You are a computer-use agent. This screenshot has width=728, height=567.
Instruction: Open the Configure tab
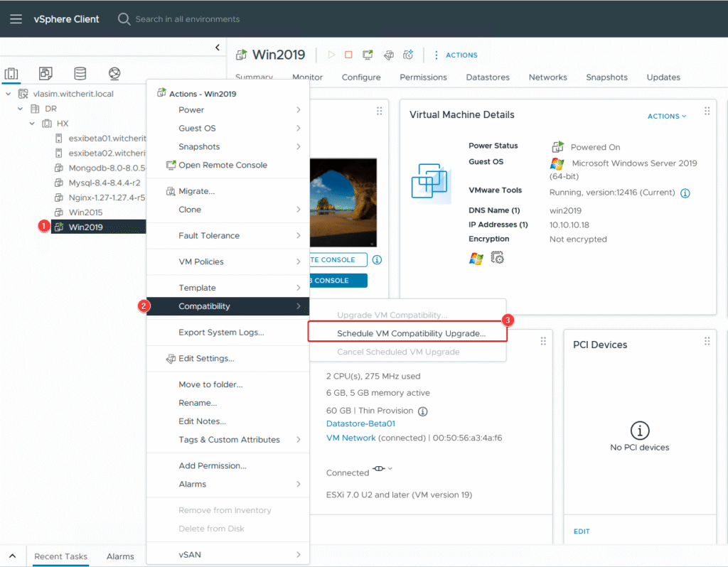[361, 77]
